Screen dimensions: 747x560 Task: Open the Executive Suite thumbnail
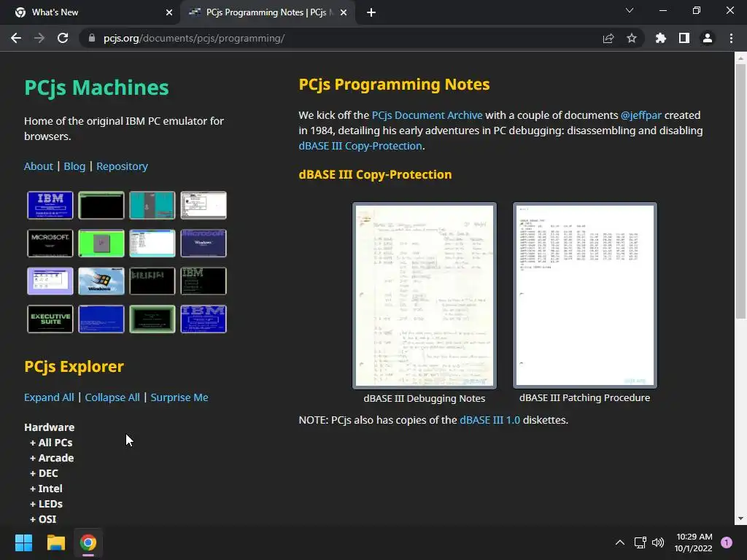click(x=50, y=319)
